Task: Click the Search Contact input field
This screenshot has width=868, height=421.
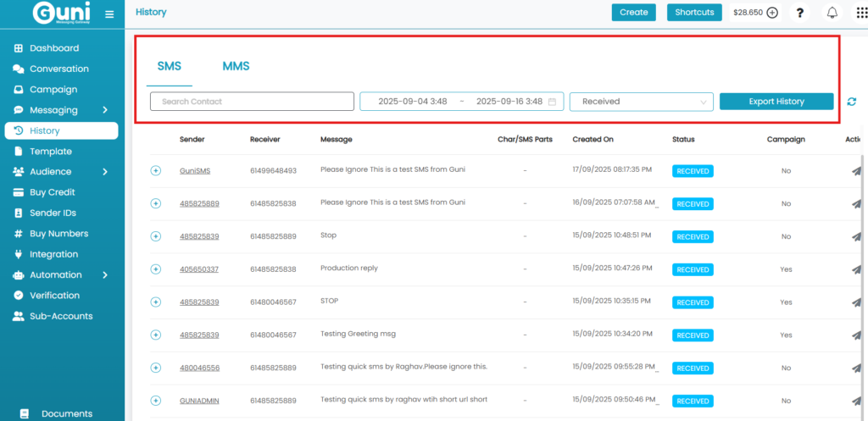Action: (252, 102)
